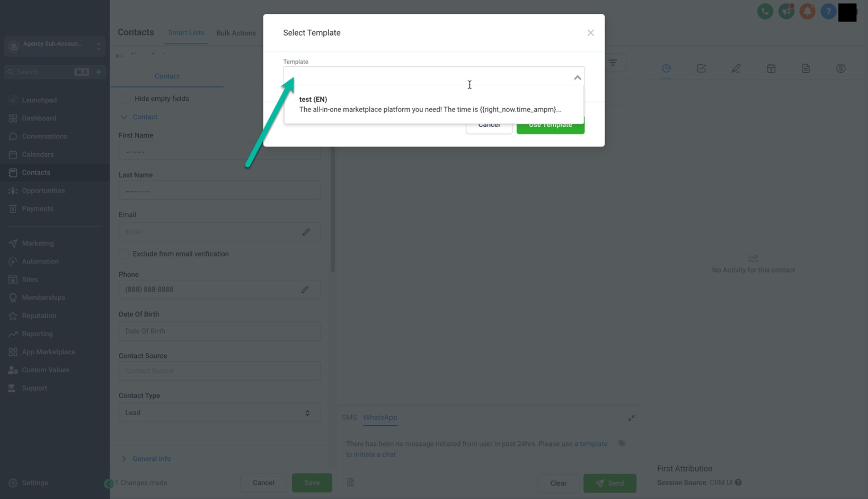This screenshot has height=499, width=868.
Task: Toggle the Hide empty fields checkbox
Action: [126, 99]
